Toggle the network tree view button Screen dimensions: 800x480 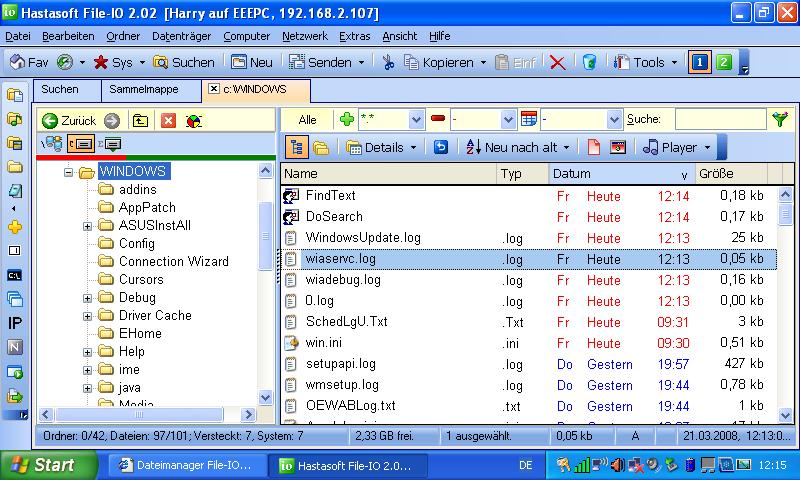coord(52,144)
